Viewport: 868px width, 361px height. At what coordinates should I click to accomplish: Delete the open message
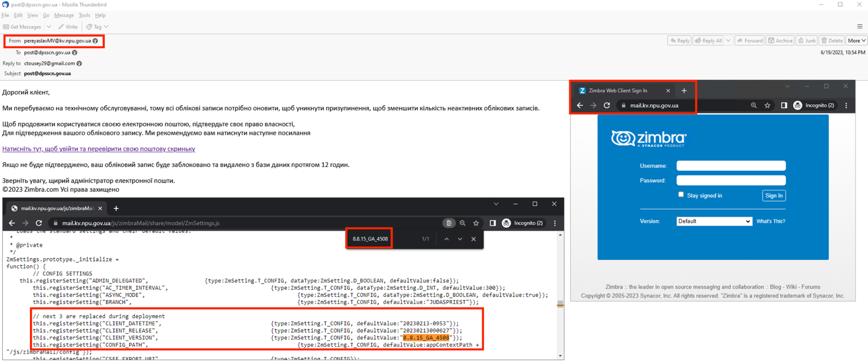coord(832,41)
